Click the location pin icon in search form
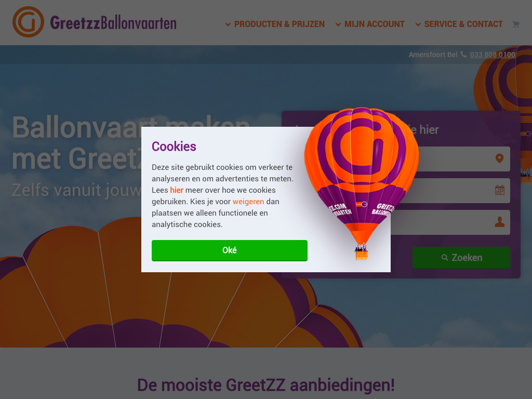532x399 pixels. tap(499, 158)
